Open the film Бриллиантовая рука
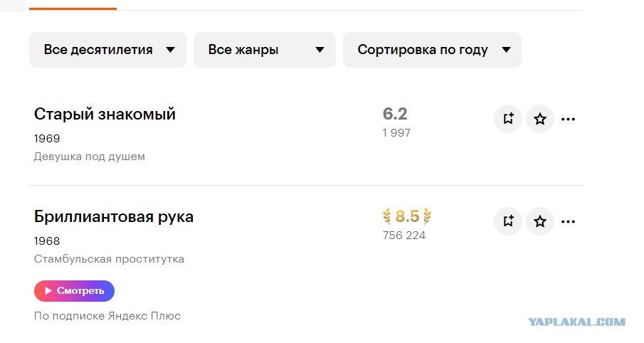The image size is (644, 343). click(114, 216)
